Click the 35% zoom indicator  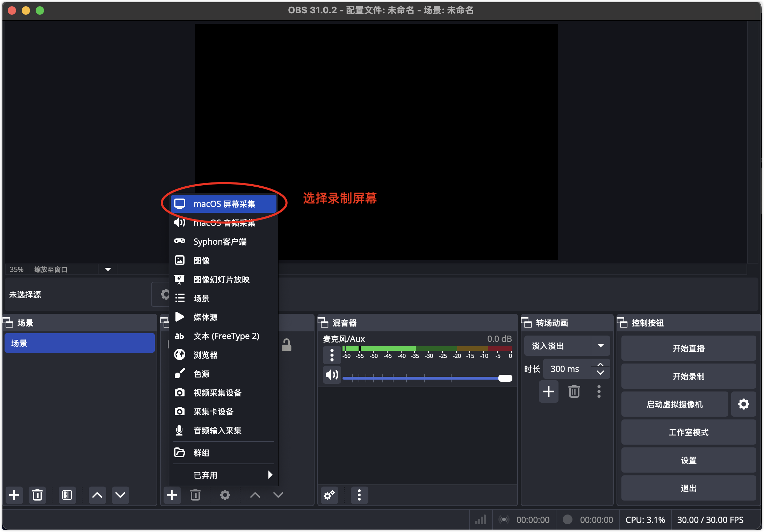pyautogui.click(x=16, y=269)
